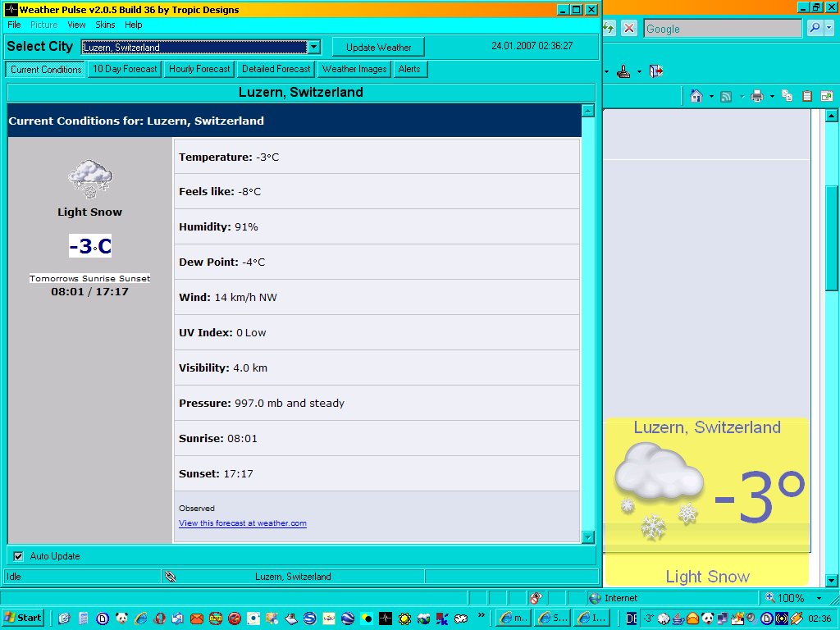Open the Print button dropdown arrow

pos(772,97)
